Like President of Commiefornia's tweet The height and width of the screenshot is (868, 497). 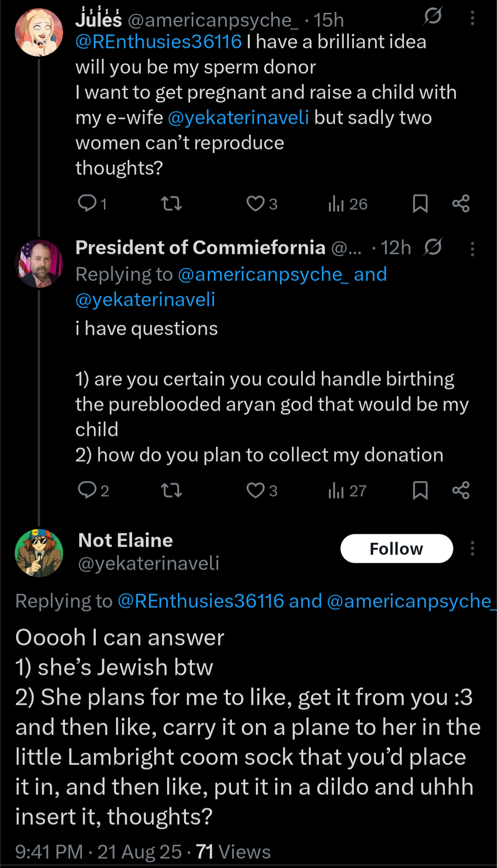(255, 491)
